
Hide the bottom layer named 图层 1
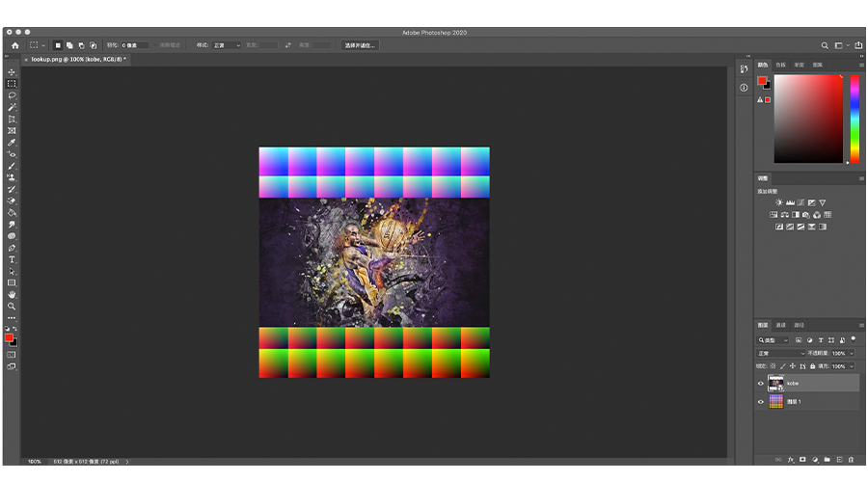[x=761, y=402]
